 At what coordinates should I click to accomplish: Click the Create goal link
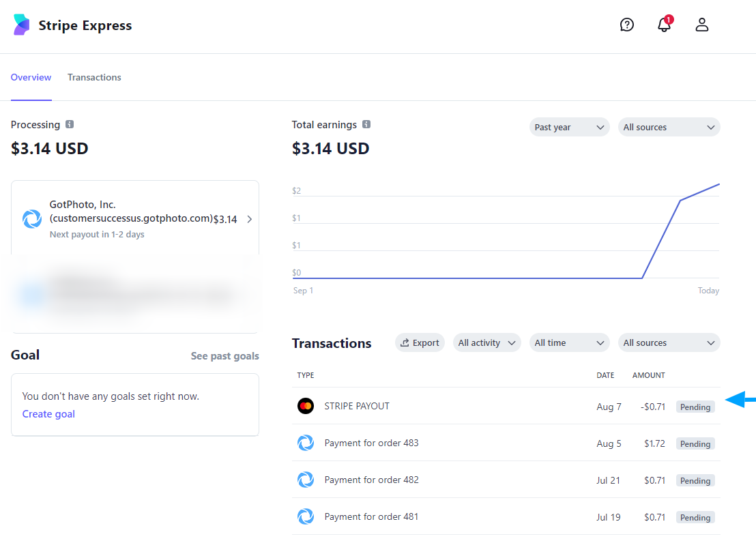(48, 413)
